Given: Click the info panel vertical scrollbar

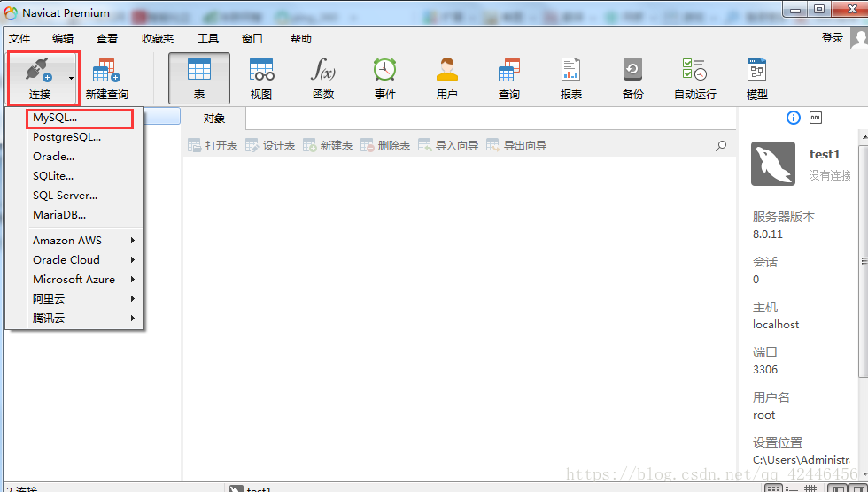Looking at the screenshot, I should click(x=864, y=260).
